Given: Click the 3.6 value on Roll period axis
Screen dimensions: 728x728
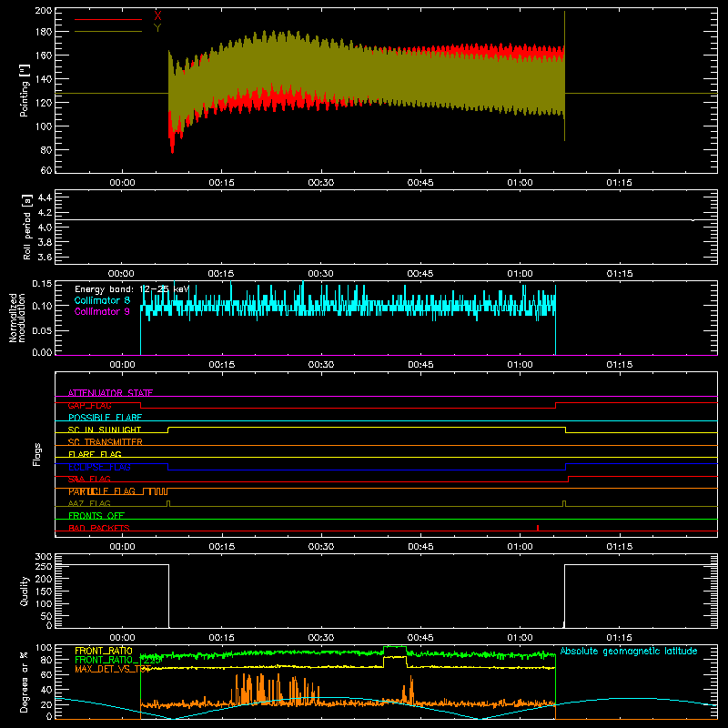Looking at the screenshot, I should pyautogui.click(x=45, y=258).
